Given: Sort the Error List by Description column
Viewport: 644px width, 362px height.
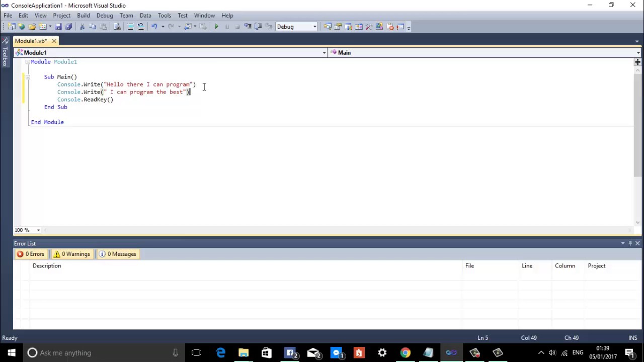Looking at the screenshot, I should pyautogui.click(x=246, y=265).
